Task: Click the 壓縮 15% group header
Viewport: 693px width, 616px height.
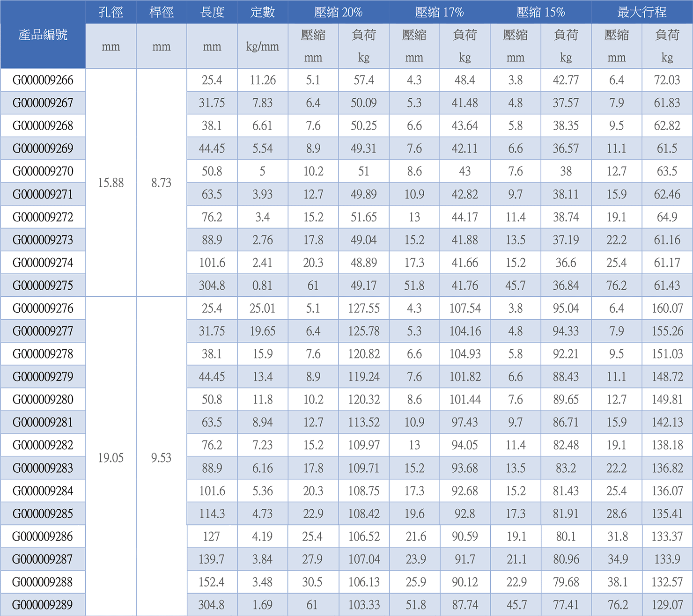Action: (x=541, y=12)
